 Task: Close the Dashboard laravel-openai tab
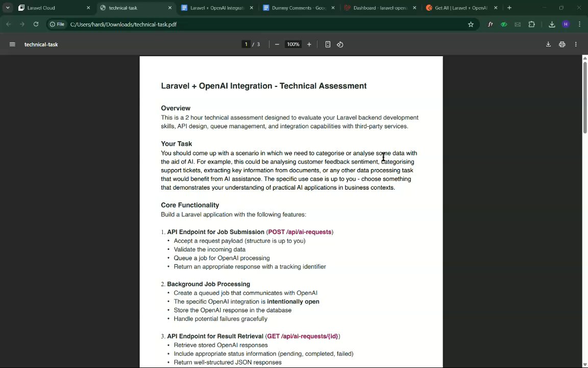point(414,8)
